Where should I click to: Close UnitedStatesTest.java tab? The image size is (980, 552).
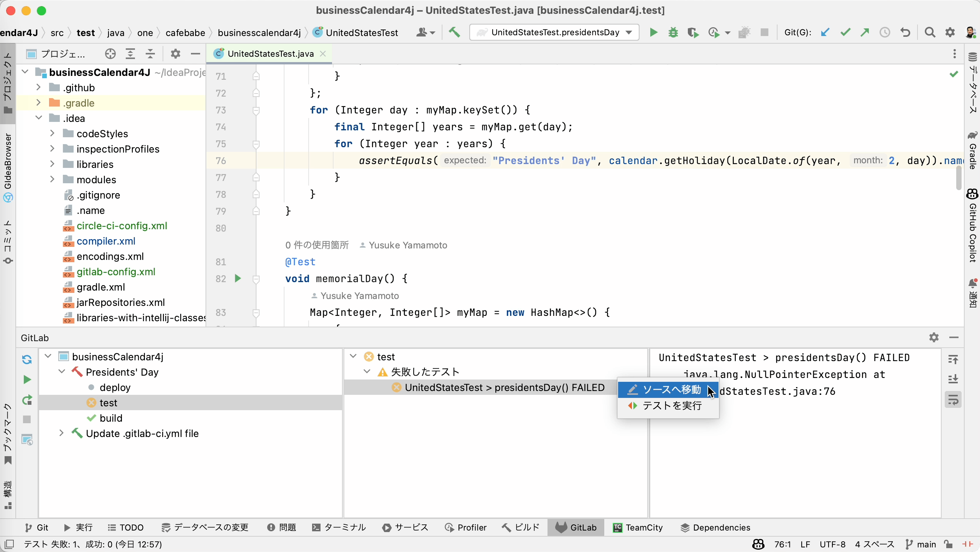(x=323, y=54)
